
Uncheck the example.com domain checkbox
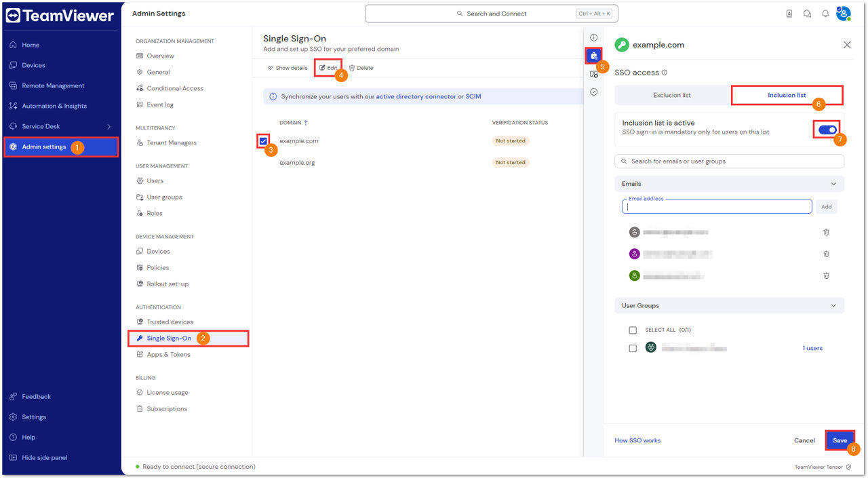(x=263, y=141)
